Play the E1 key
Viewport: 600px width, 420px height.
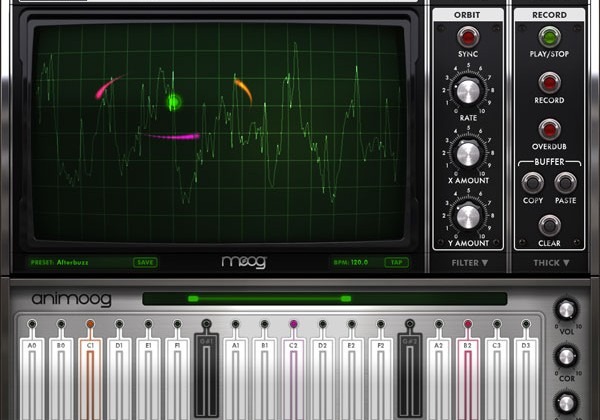click(x=148, y=379)
